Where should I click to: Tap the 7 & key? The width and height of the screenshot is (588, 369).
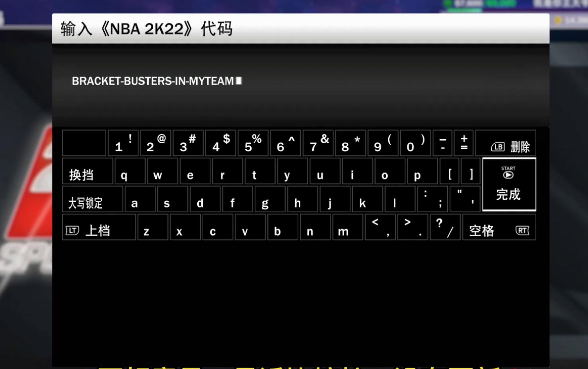coord(318,143)
